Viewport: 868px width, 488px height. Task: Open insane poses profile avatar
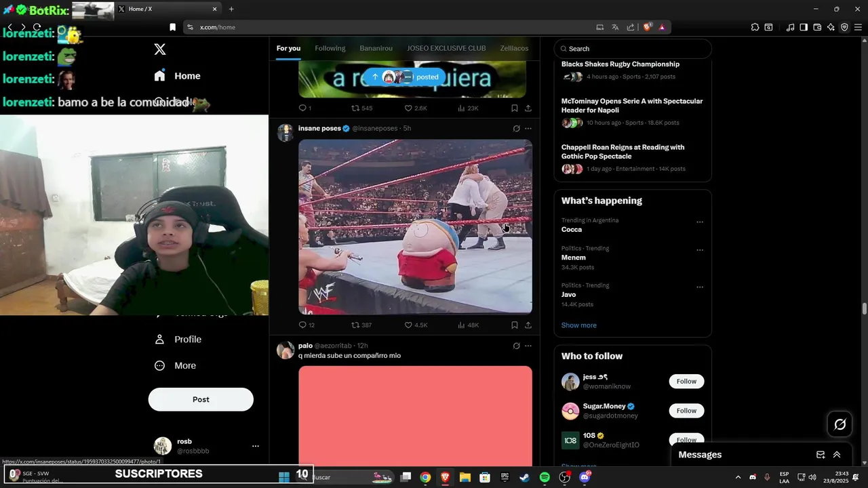pos(285,132)
